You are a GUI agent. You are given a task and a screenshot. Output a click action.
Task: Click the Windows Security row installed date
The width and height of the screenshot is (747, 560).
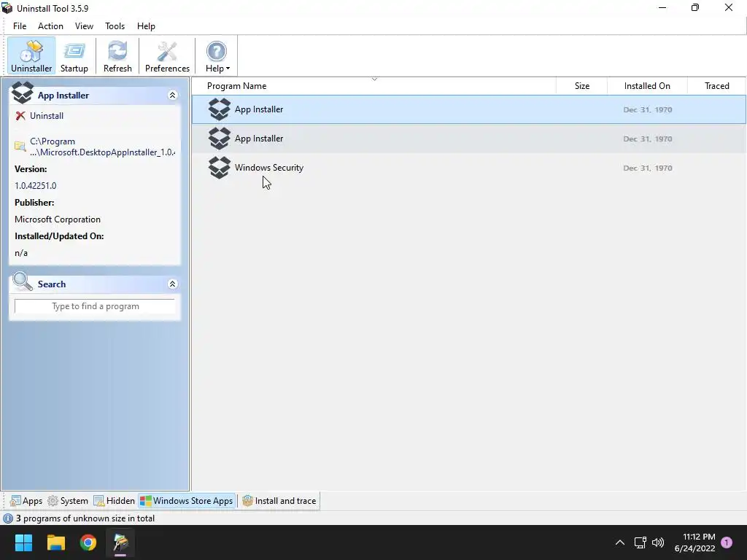pos(648,168)
